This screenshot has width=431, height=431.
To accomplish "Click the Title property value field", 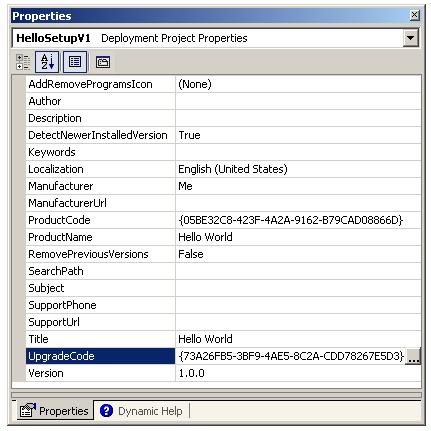I will [298, 339].
